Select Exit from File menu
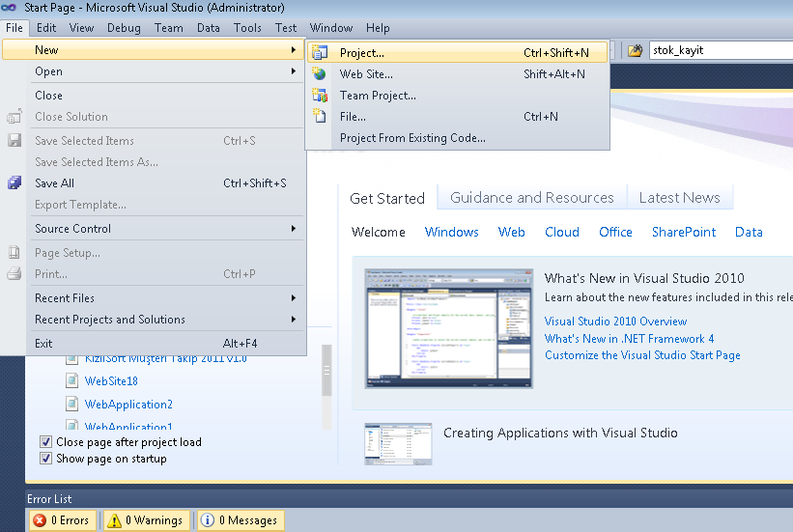The height and width of the screenshot is (532, 793). point(154,344)
